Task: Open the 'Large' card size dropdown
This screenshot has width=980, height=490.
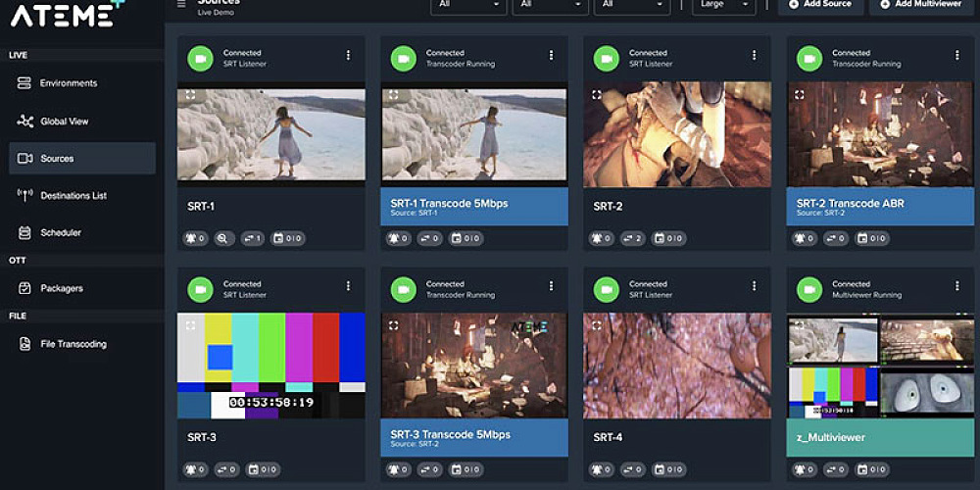Action: (723, 5)
